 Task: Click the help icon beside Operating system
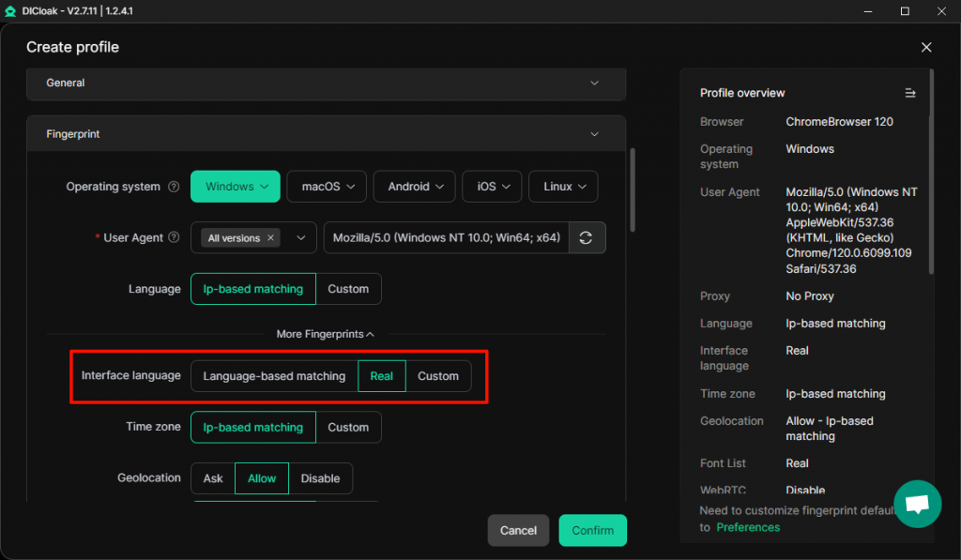(x=174, y=187)
